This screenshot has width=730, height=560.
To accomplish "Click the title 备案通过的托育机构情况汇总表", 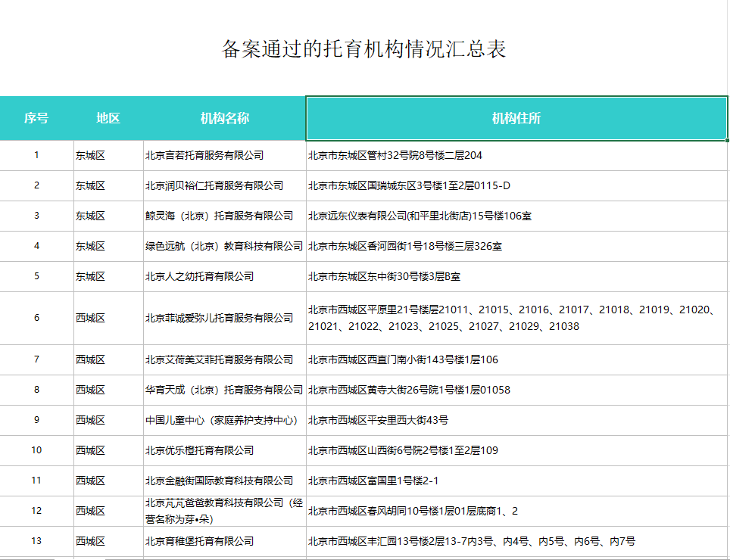I will [363, 49].
